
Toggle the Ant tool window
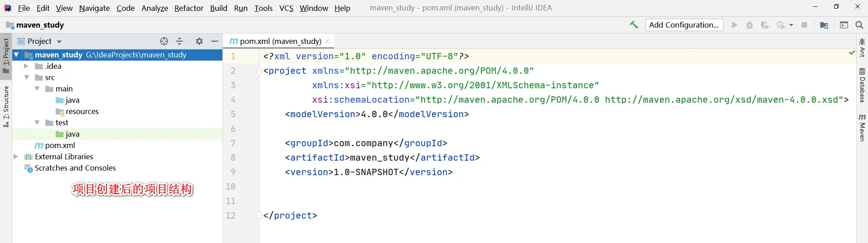pyautogui.click(x=862, y=48)
